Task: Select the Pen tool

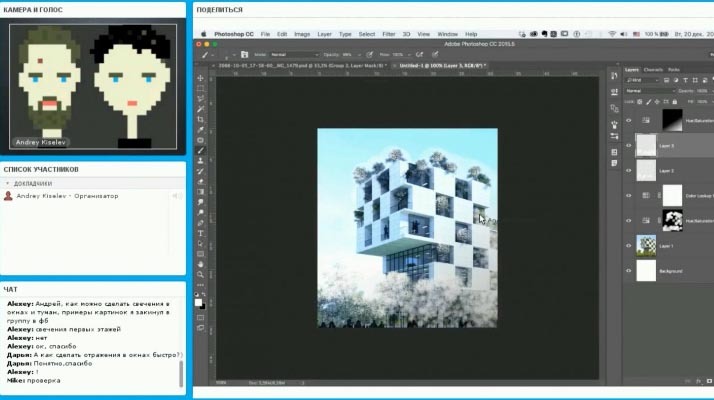Action: pyautogui.click(x=200, y=223)
